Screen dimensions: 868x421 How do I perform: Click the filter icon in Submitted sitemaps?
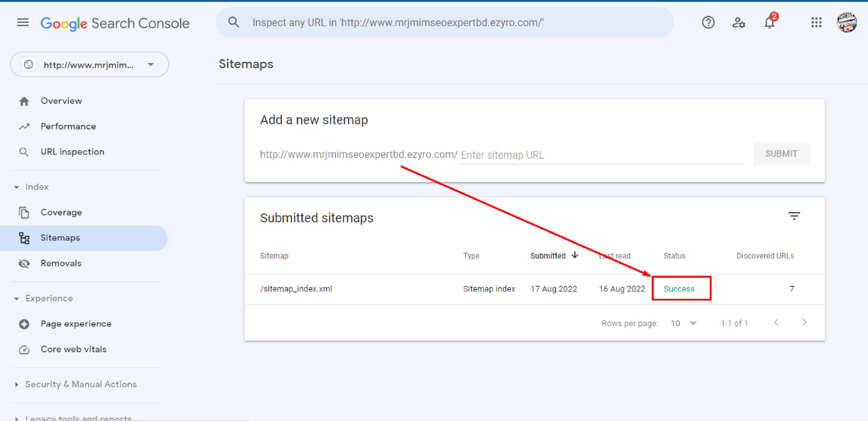click(794, 216)
